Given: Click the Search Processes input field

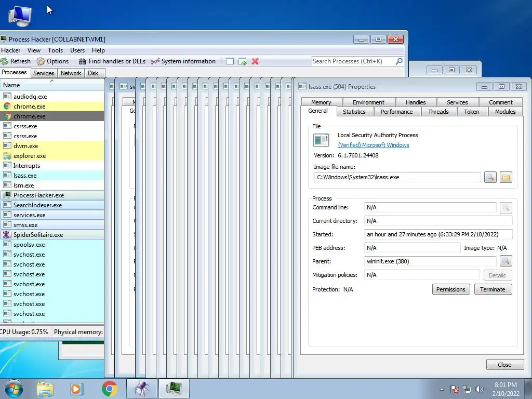Looking at the screenshot, I should (x=353, y=61).
